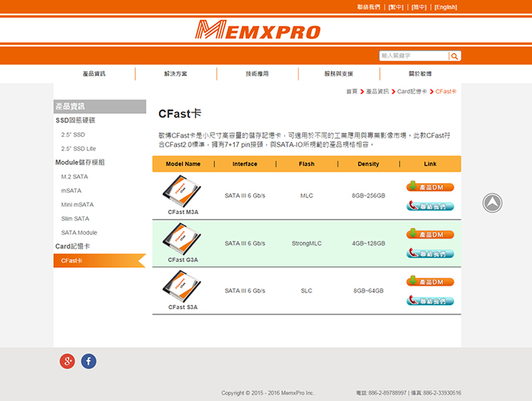The height and width of the screenshot is (401, 532).
Task: Click CFast S3A model name
Action: (183, 307)
